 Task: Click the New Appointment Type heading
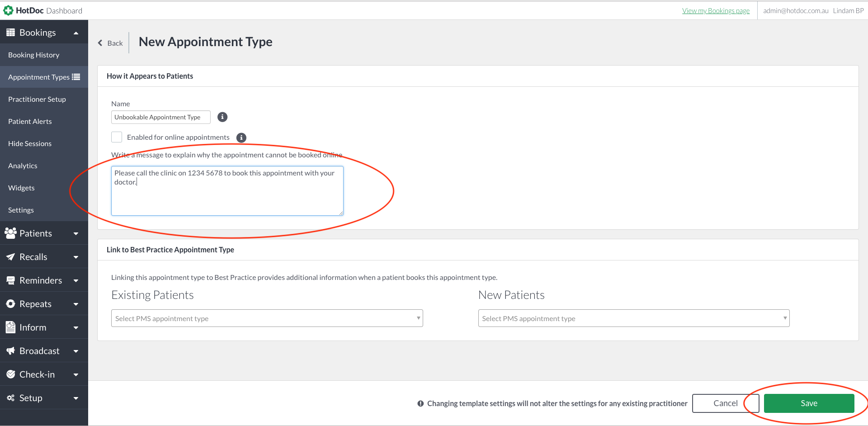pos(205,42)
